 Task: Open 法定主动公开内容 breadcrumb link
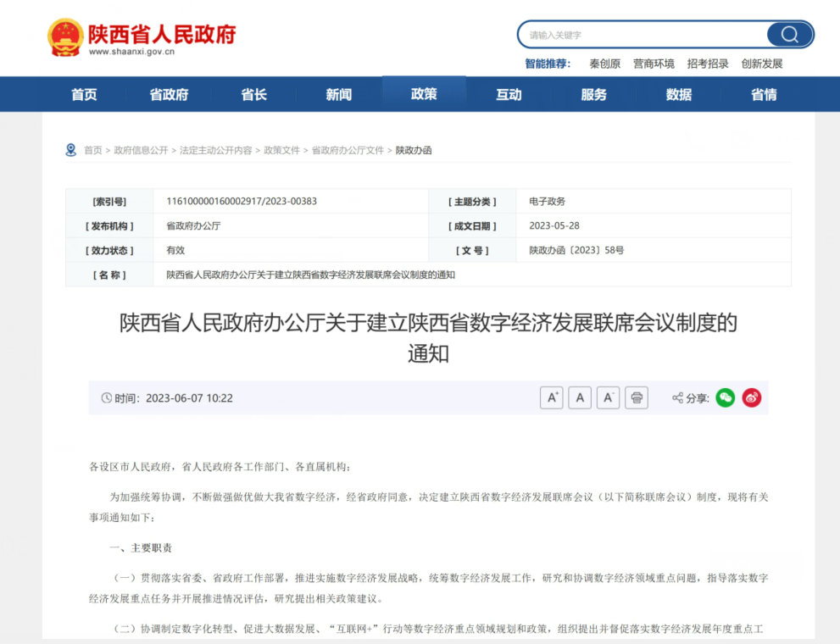[x=216, y=151]
